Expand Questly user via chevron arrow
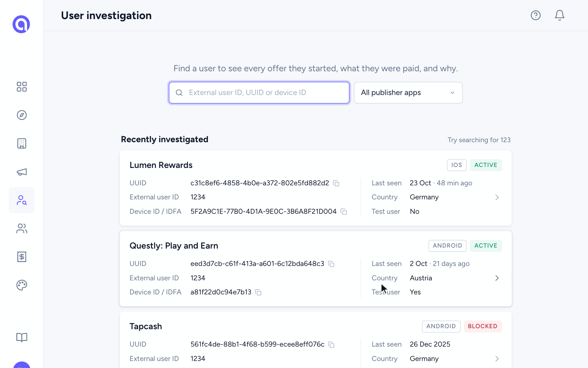 [x=497, y=278]
